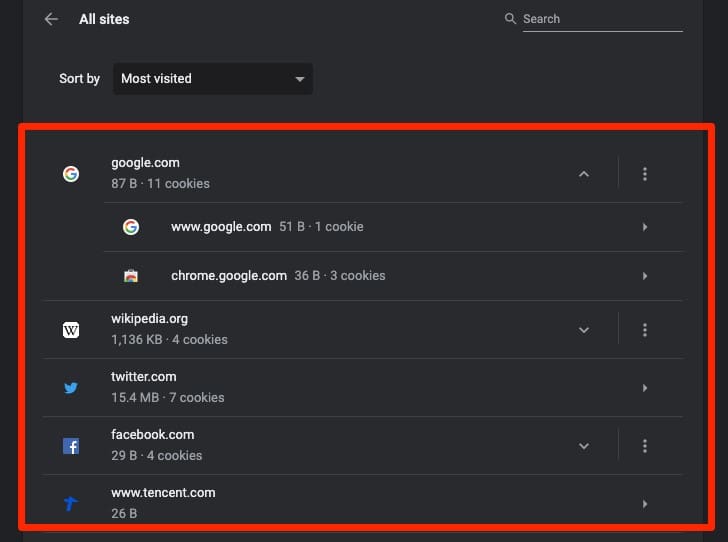The image size is (728, 542).
Task: Click the '29 B · 4 cookies' text
Action: [156, 456]
